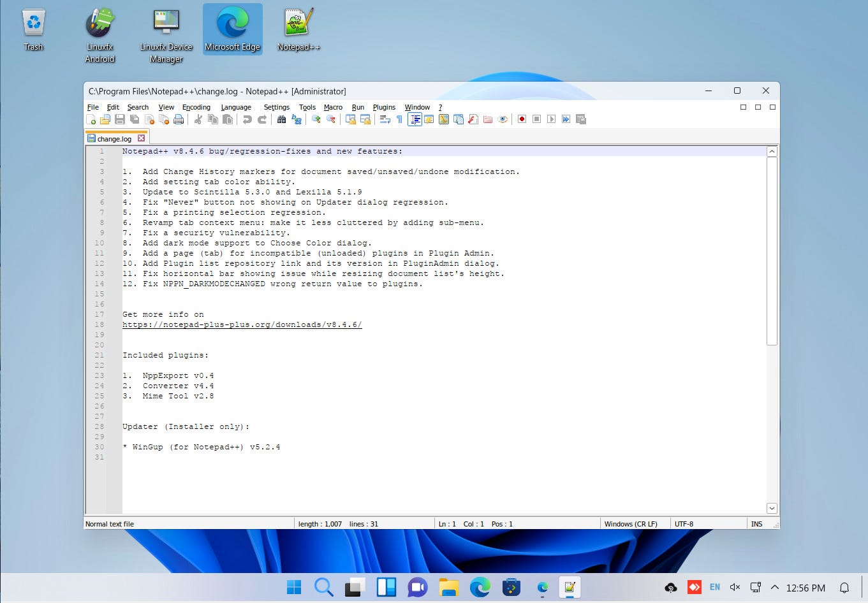Screen dimensions: 868x603
Task: Click the Undo arrow icon
Action: (247, 119)
